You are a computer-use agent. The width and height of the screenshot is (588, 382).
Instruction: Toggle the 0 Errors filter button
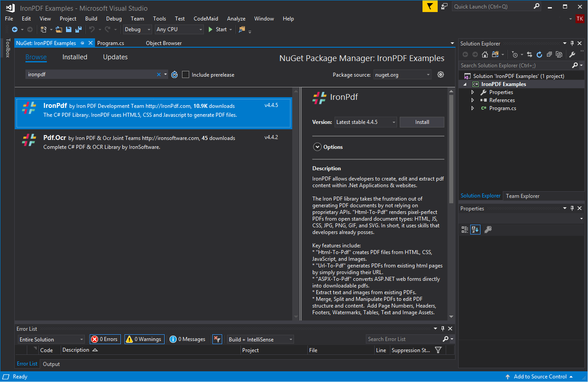pyautogui.click(x=105, y=339)
